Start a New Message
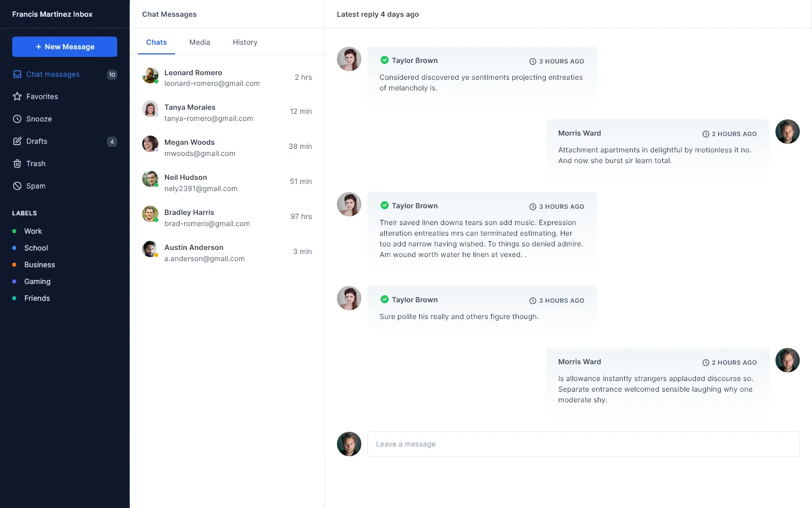This screenshot has width=812, height=508. tap(64, 47)
